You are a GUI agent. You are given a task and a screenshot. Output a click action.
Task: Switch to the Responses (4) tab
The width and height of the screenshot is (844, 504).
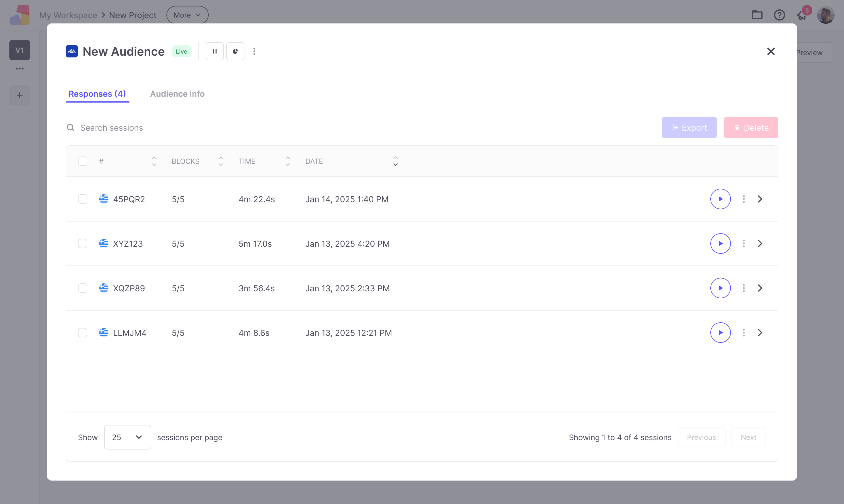coord(97,94)
